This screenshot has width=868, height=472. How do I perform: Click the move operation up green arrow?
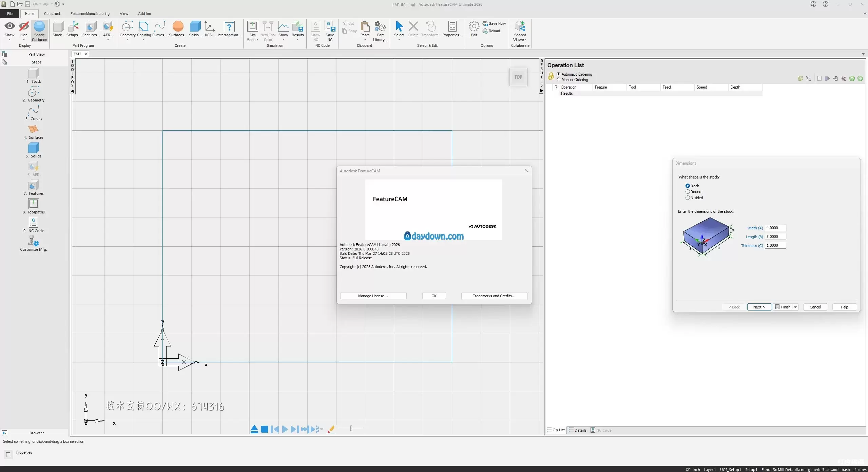click(852, 78)
